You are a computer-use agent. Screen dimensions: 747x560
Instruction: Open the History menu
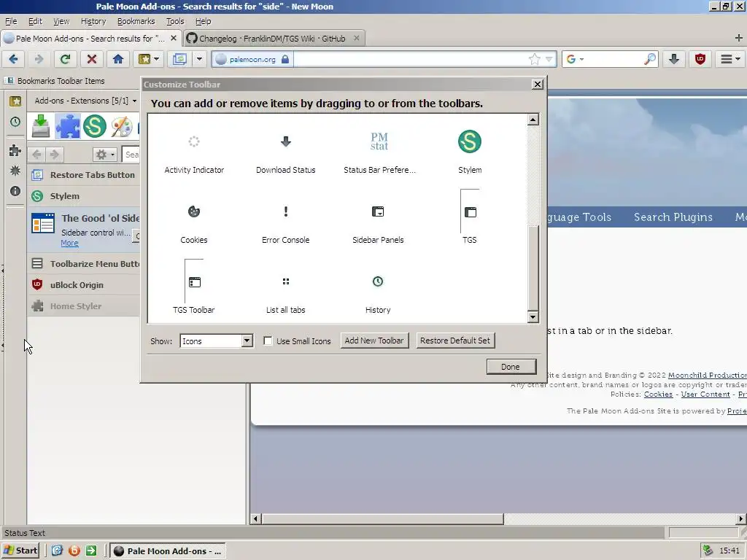coord(93,21)
